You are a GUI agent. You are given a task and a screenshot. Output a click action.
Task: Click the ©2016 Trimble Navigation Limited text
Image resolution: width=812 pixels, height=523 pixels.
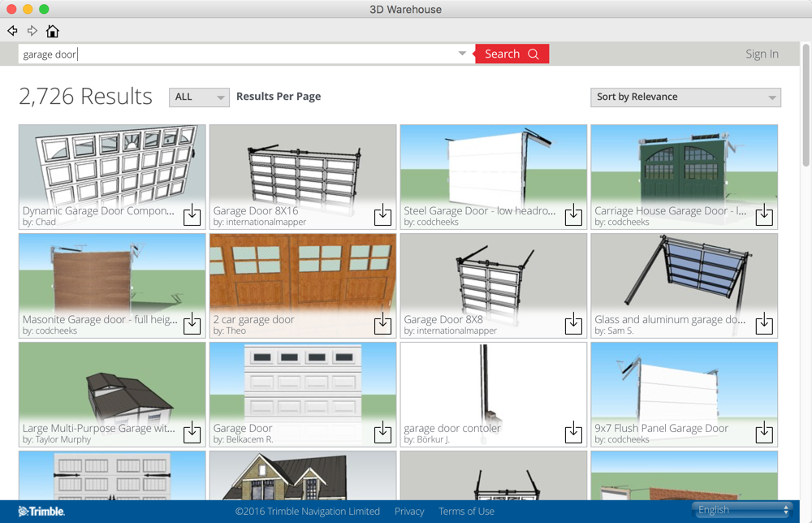point(308,512)
